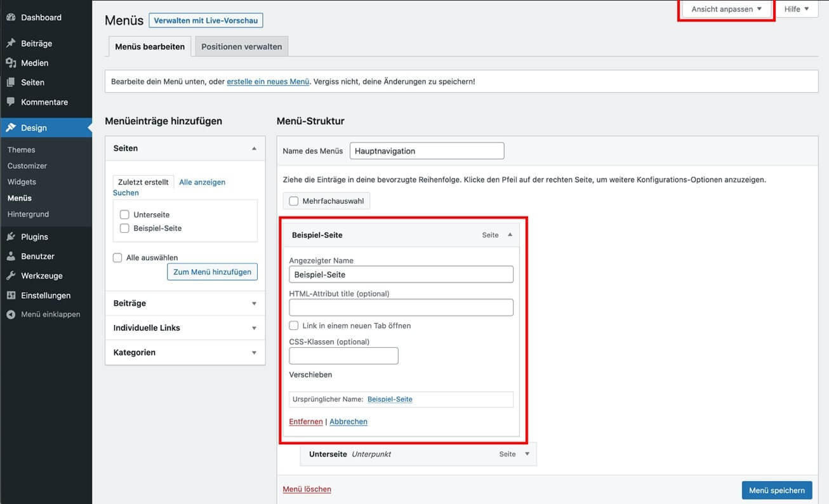The height and width of the screenshot is (504, 829).
Task: Click the Beiträge pin icon
Action: click(x=11, y=44)
